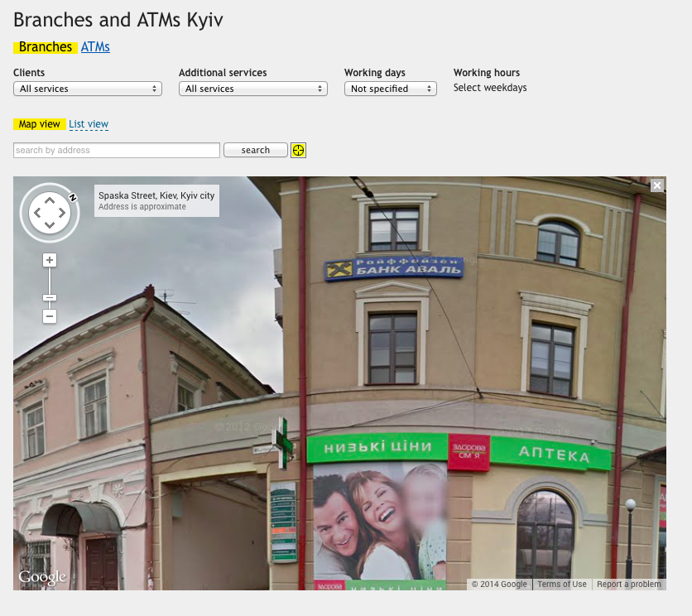Image resolution: width=692 pixels, height=616 pixels.
Task: Open the Report a problem link
Action: pyautogui.click(x=629, y=585)
